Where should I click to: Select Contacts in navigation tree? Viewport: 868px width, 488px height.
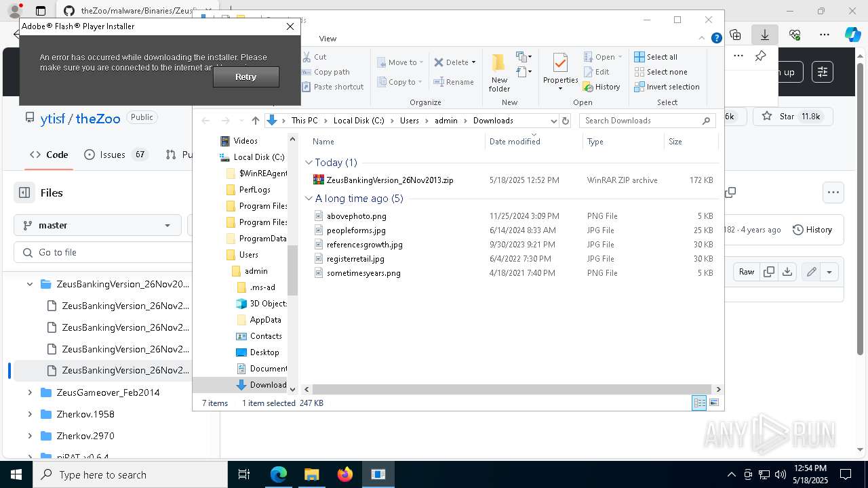[x=265, y=336]
